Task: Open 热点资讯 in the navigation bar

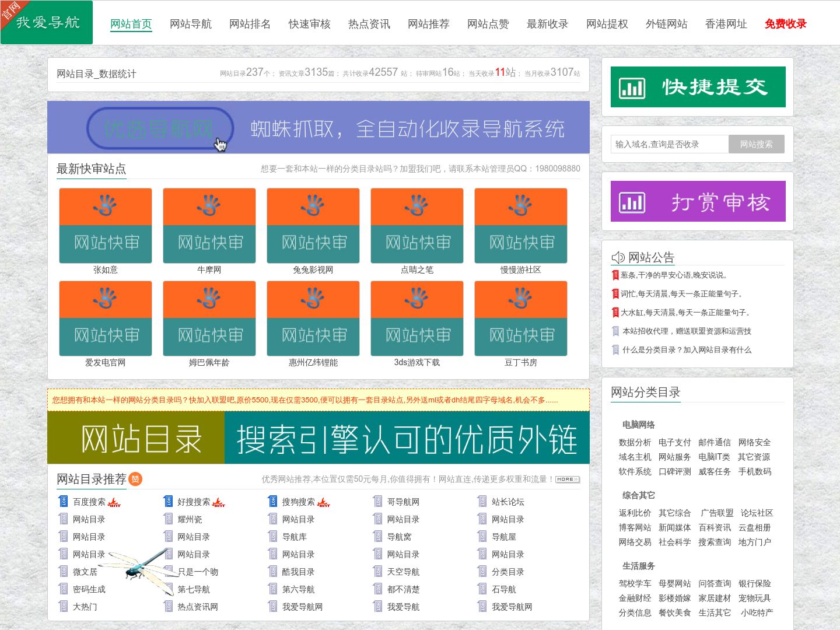Action: [x=369, y=24]
